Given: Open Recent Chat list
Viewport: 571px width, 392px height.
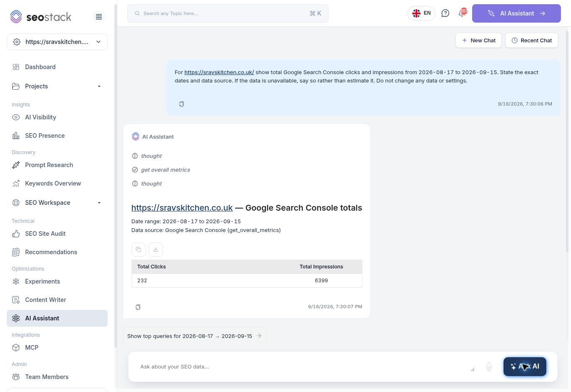Looking at the screenshot, I should point(532,40).
